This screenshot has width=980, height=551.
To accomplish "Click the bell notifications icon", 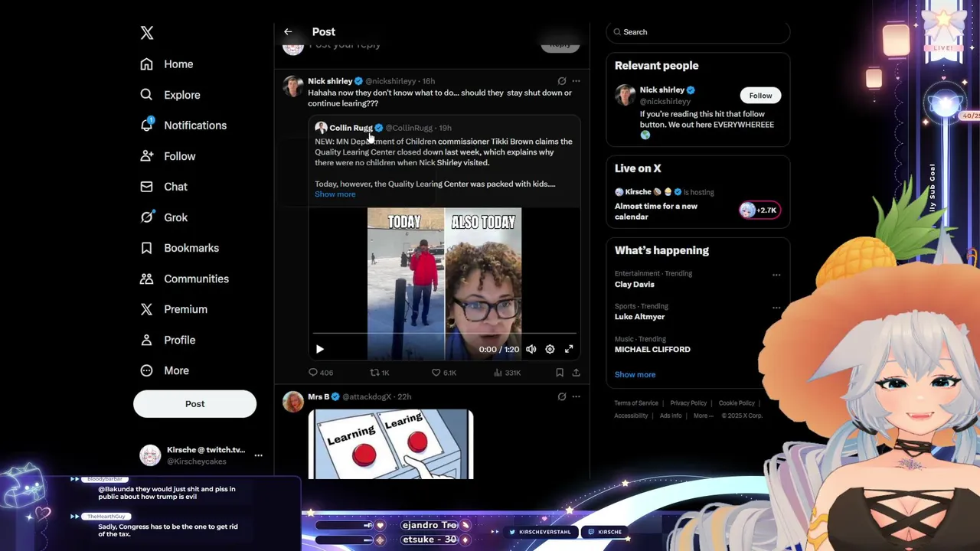I will (146, 126).
